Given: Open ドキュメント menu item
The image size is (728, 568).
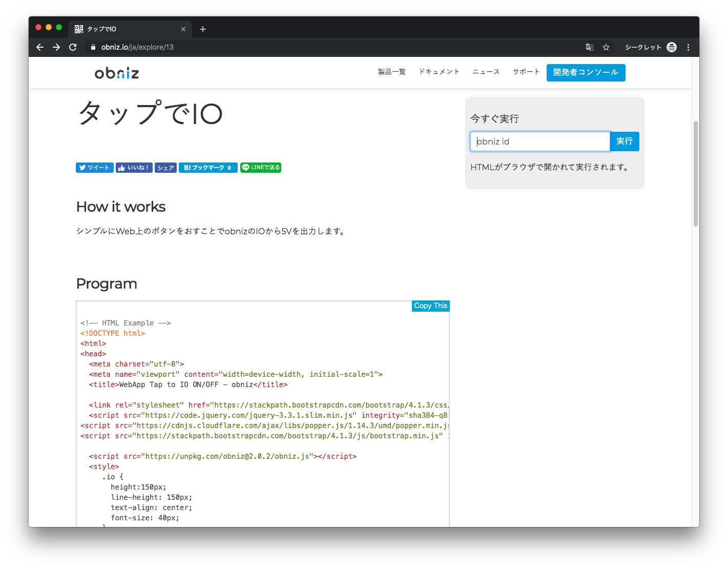Looking at the screenshot, I should pyautogui.click(x=439, y=72).
